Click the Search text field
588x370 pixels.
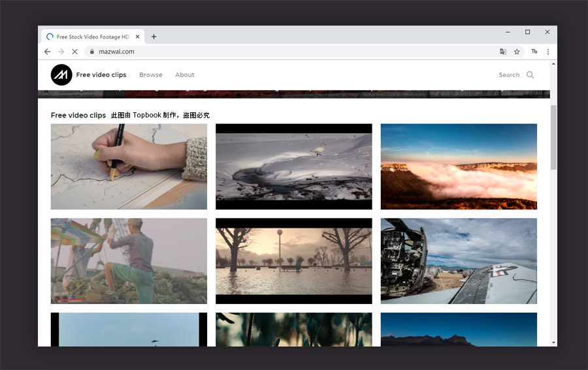click(509, 75)
